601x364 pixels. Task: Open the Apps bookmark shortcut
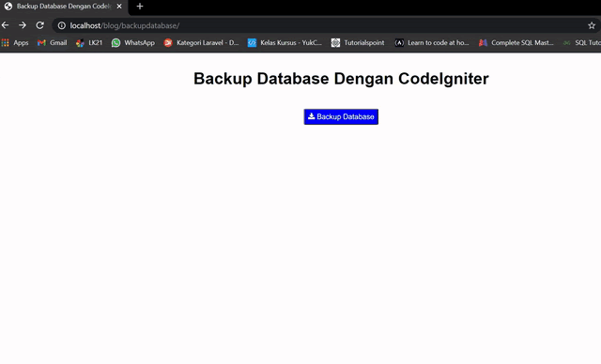[15, 43]
